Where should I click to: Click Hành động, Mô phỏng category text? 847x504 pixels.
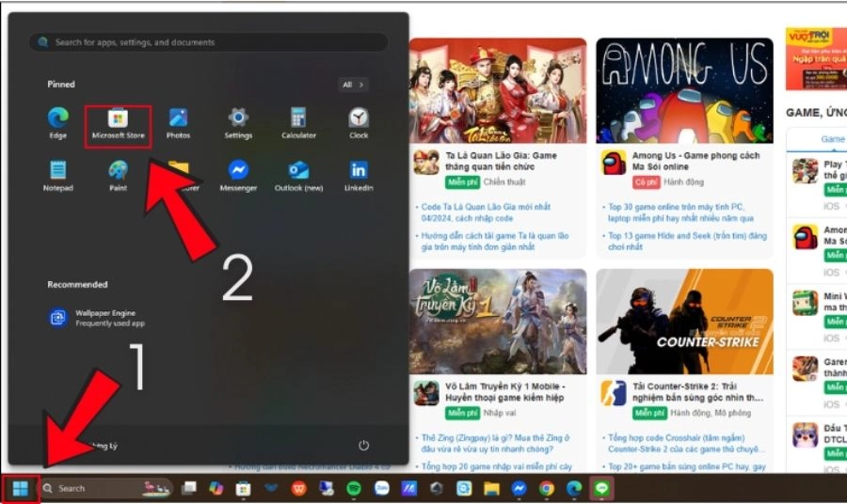(711, 413)
